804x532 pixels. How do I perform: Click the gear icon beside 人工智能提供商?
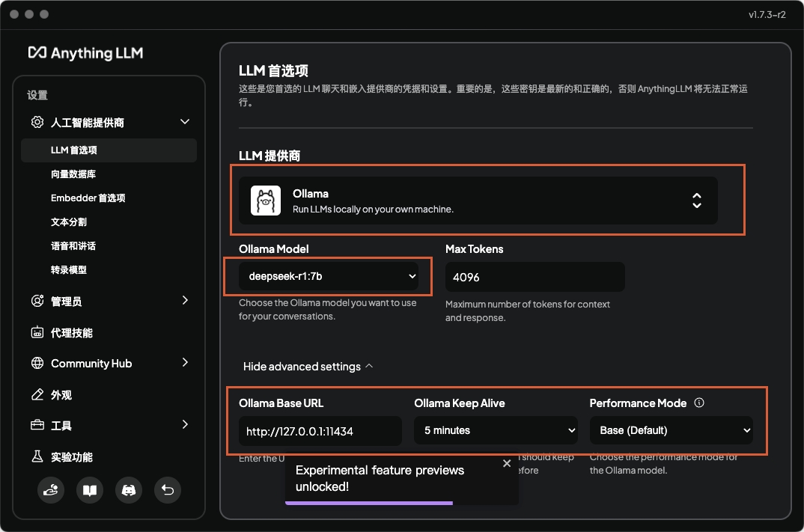coord(37,122)
